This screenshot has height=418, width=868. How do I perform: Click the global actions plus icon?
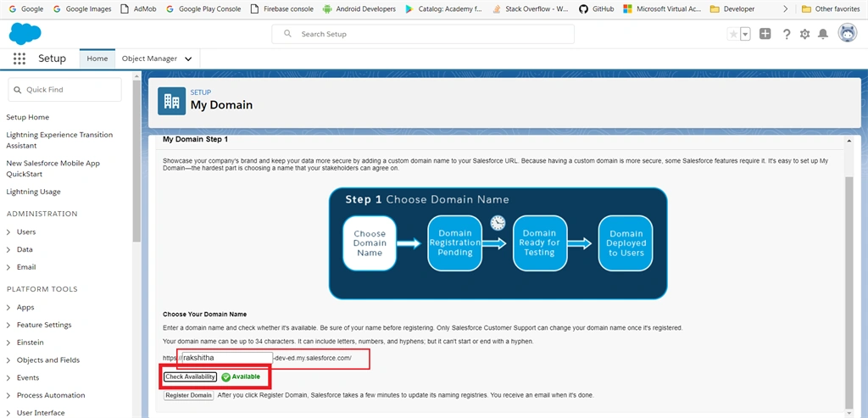[x=765, y=34]
